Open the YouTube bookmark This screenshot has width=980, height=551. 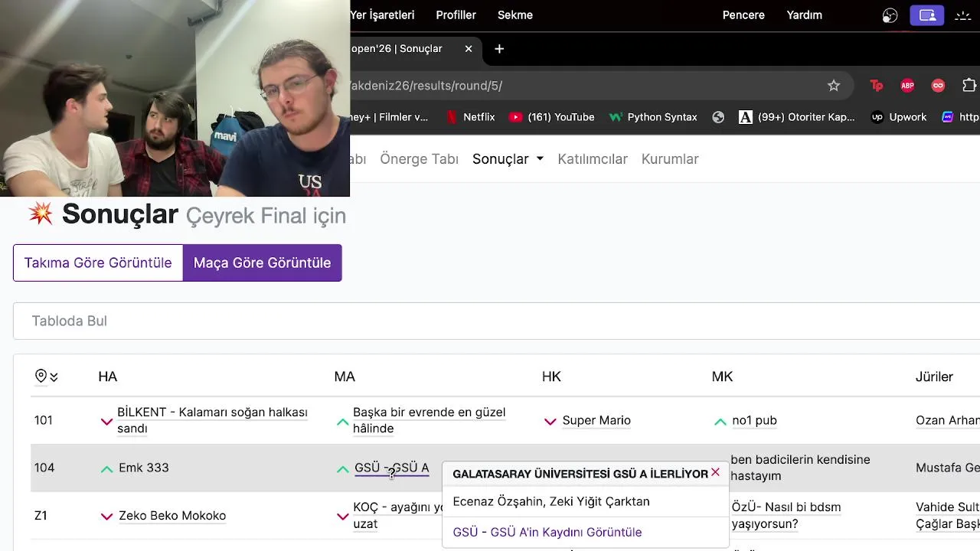[552, 117]
